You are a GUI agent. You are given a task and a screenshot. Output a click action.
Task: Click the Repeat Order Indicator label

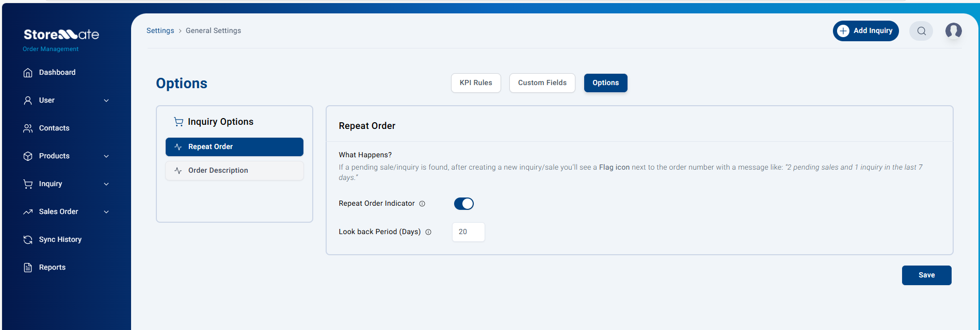377,204
